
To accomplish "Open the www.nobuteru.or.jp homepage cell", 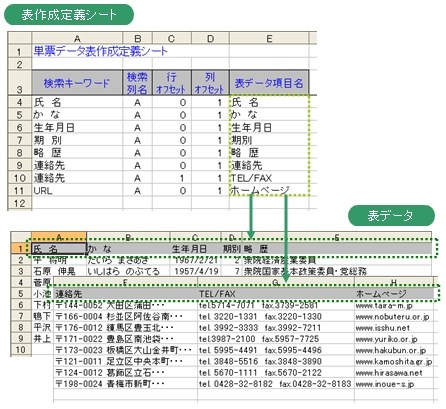I will 393,316.
